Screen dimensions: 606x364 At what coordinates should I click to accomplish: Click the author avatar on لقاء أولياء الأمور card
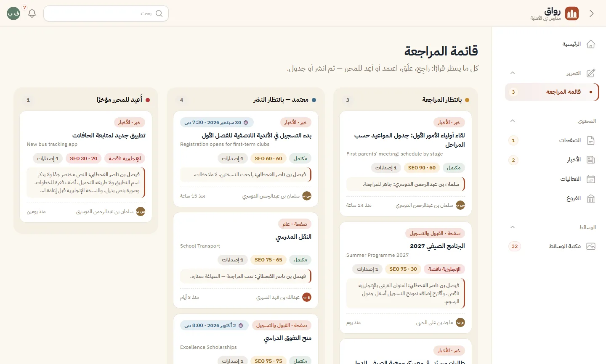click(460, 206)
